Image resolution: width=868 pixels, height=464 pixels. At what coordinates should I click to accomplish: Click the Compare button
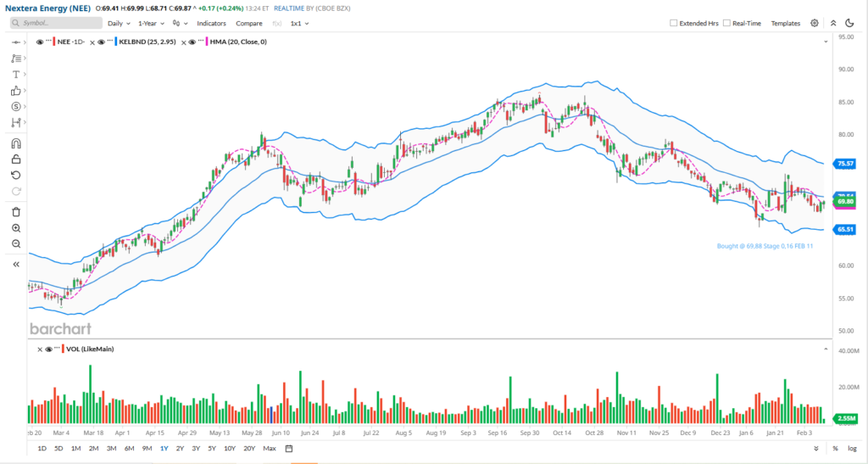[248, 24]
